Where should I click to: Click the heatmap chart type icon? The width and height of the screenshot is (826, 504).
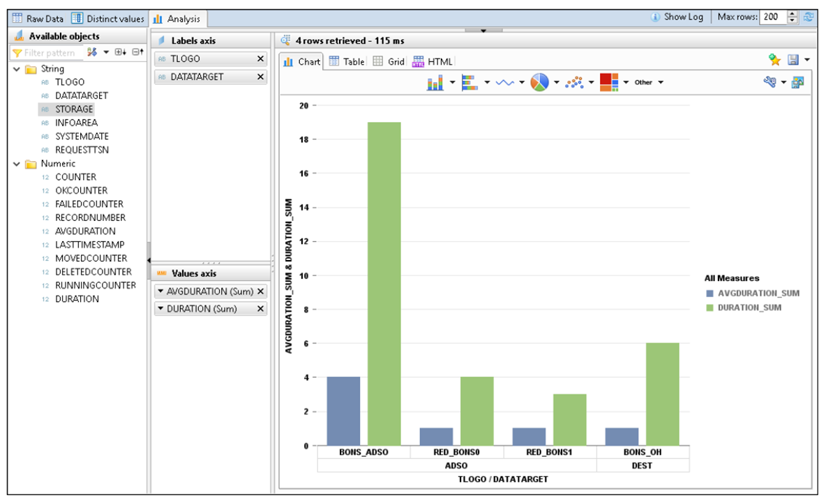pyautogui.click(x=609, y=82)
